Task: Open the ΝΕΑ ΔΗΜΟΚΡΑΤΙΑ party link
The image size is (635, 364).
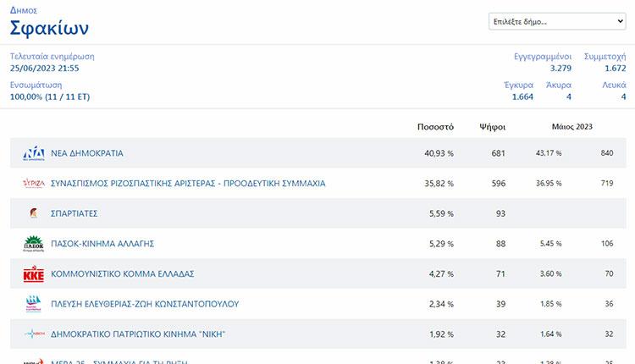Action: [87, 153]
